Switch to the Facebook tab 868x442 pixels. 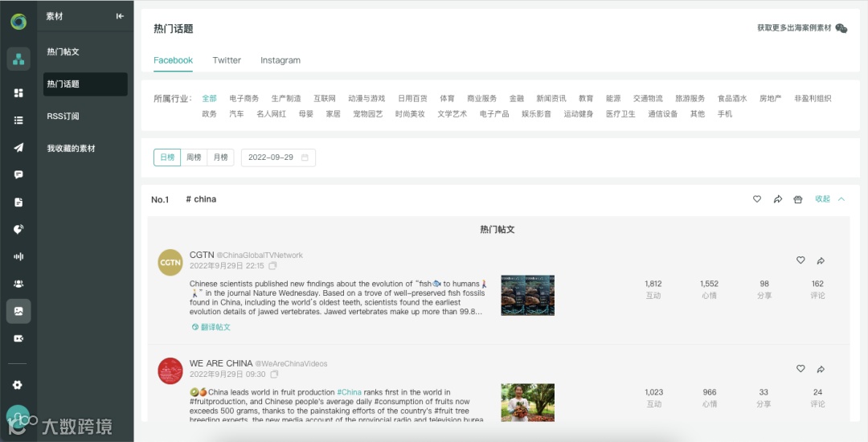click(x=174, y=60)
